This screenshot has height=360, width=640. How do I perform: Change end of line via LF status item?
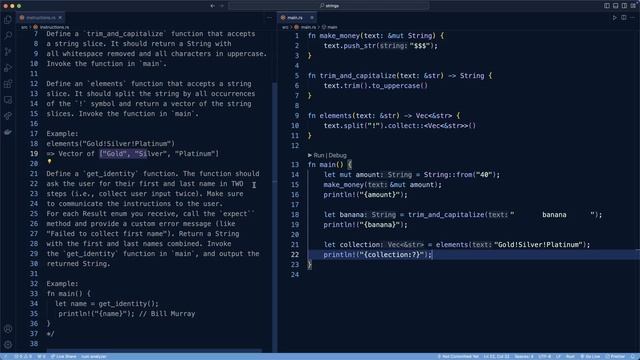click(558, 356)
